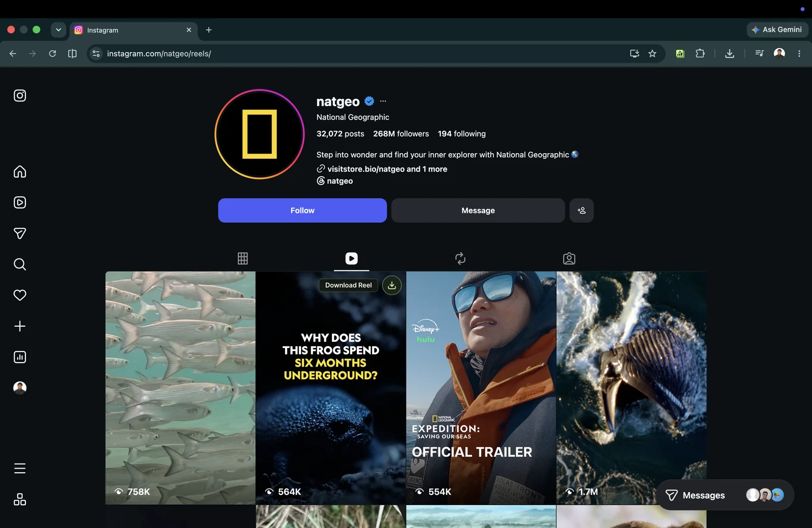Create a new post with plus icon
The height and width of the screenshot is (528, 812).
(20, 326)
